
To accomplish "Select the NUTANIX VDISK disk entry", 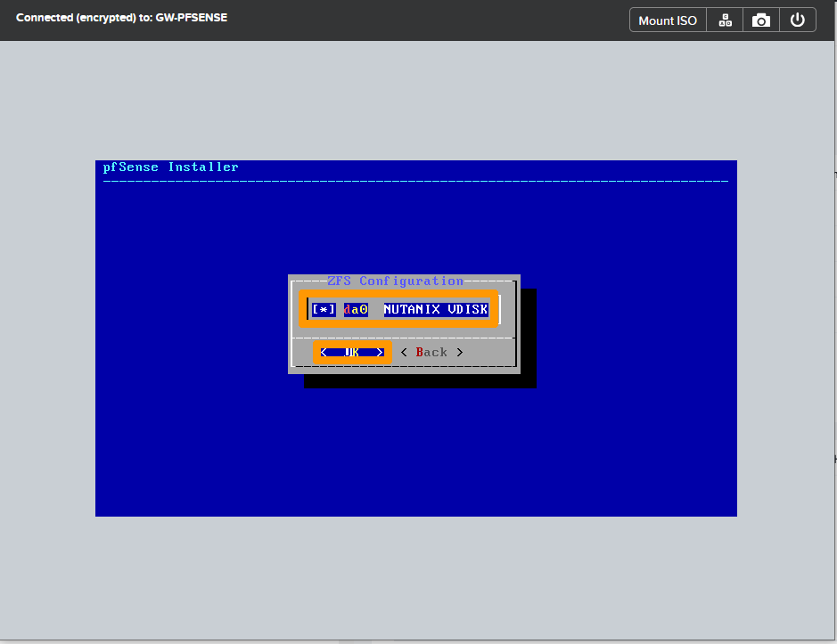I will click(x=434, y=309).
